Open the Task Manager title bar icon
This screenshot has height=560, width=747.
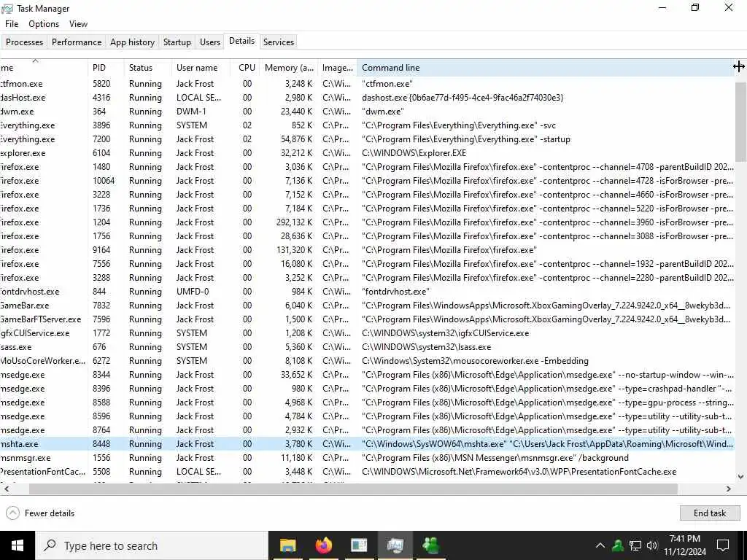tap(7, 9)
